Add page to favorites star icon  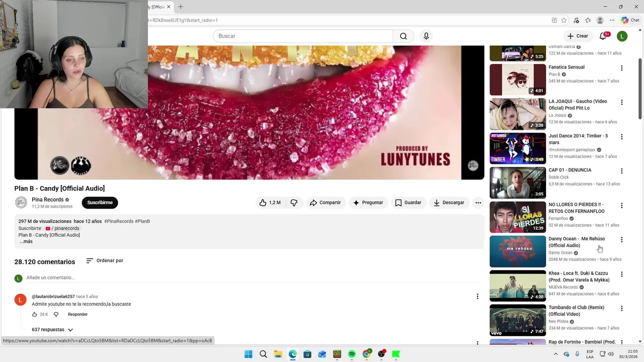[x=564, y=20]
